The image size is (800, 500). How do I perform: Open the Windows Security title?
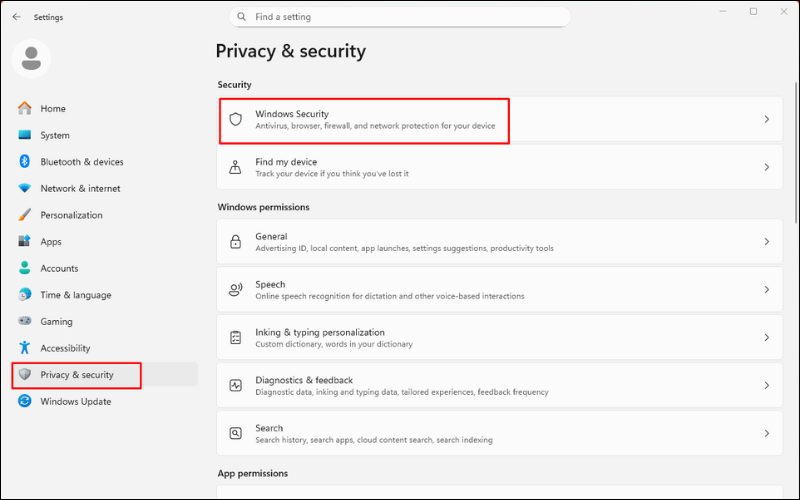coord(292,114)
